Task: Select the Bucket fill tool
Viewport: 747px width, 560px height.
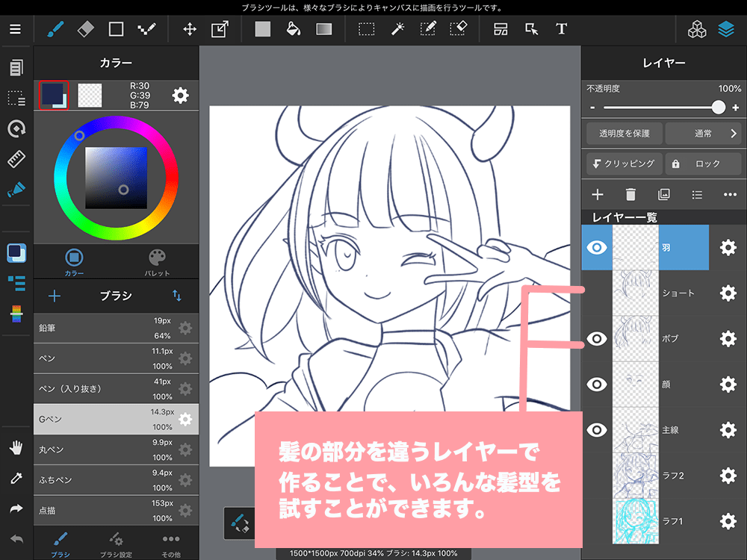Action: click(293, 29)
